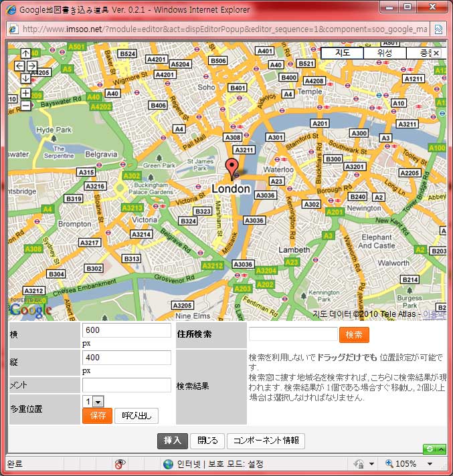Click the Belgravia label on map
Image resolution: width=453 pixels, height=476 pixels.
pos(101,154)
